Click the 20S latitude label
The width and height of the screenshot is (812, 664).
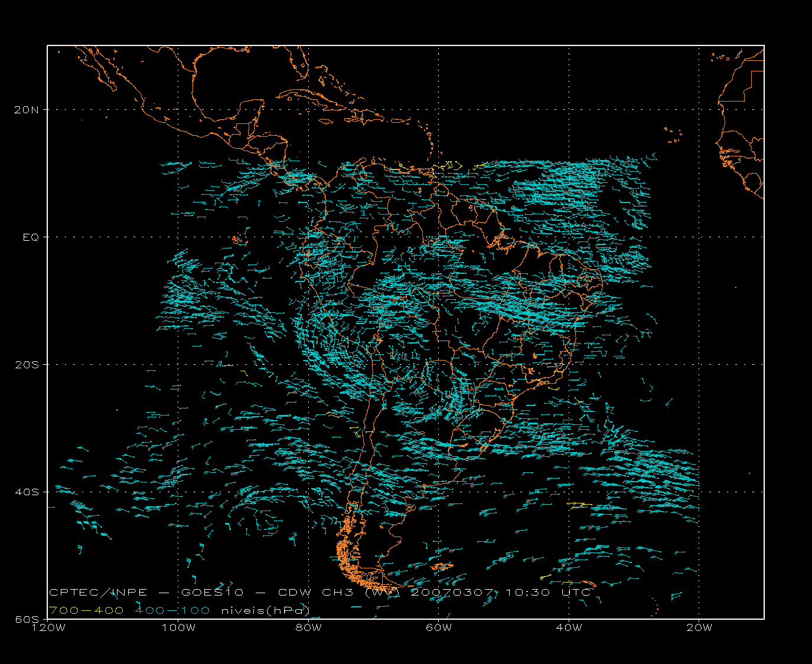(x=28, y=364)
